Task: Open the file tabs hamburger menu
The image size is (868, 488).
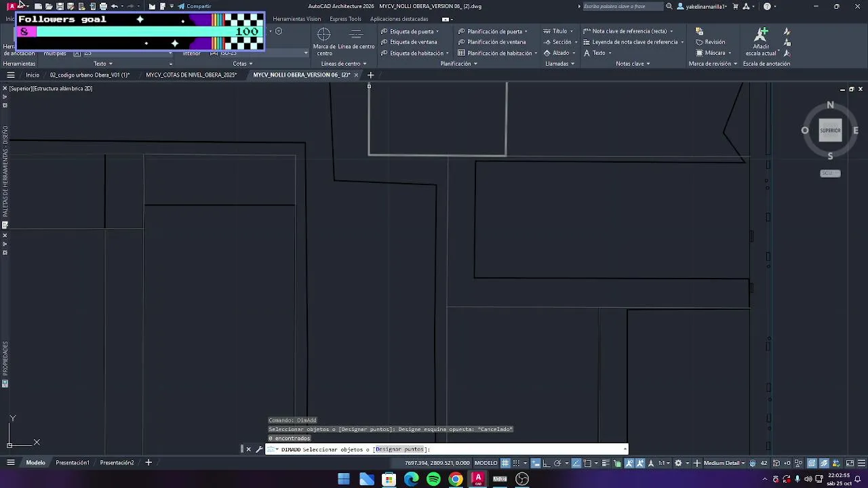Action: [11, 75]
